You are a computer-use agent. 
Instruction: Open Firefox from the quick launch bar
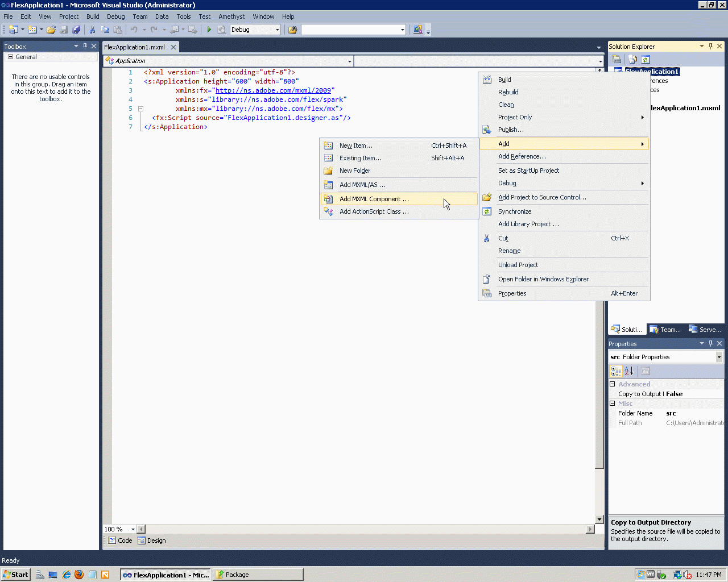pos(79,575)
